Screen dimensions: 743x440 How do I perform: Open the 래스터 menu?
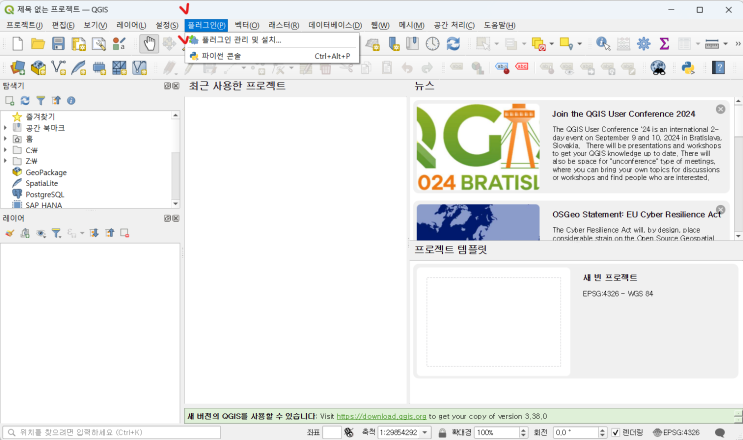pyautogui.click(x=283, y=25)
